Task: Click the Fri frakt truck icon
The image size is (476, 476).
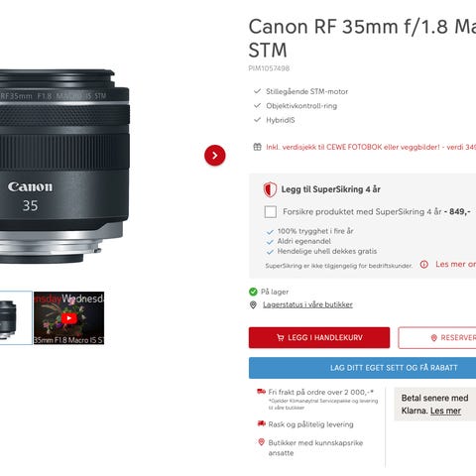Action: tap(261, 392)
